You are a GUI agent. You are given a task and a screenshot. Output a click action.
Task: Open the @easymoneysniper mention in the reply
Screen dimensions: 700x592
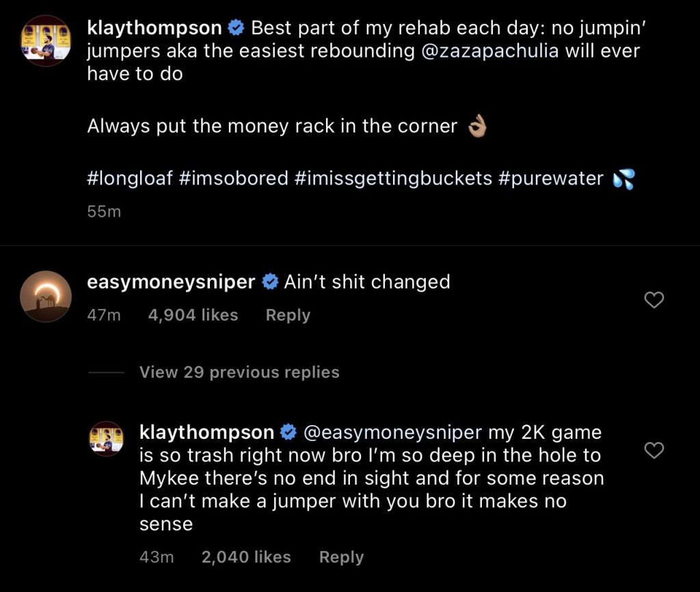point(392,432)
